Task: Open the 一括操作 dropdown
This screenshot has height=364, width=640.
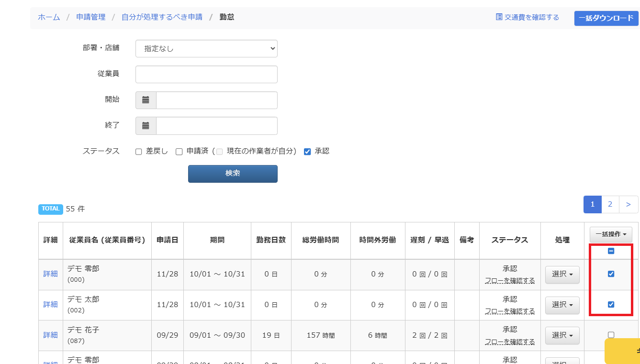Action: click(611, 234)
